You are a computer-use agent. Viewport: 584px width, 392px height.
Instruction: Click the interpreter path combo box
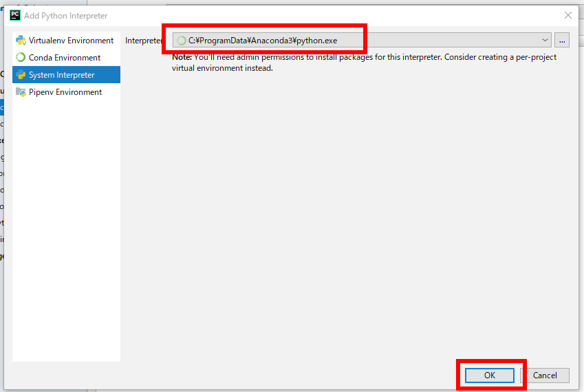point(362,40)
